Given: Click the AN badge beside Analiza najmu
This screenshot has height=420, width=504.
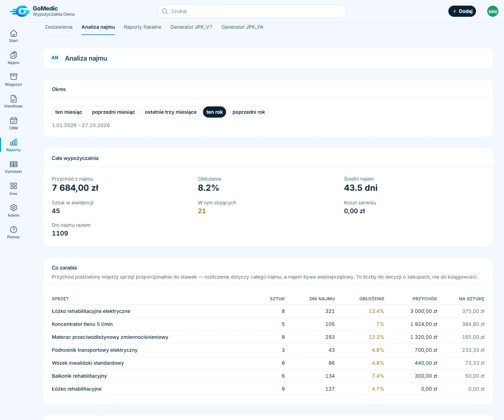Looking at the screenshot, I should tap(55, 58).
